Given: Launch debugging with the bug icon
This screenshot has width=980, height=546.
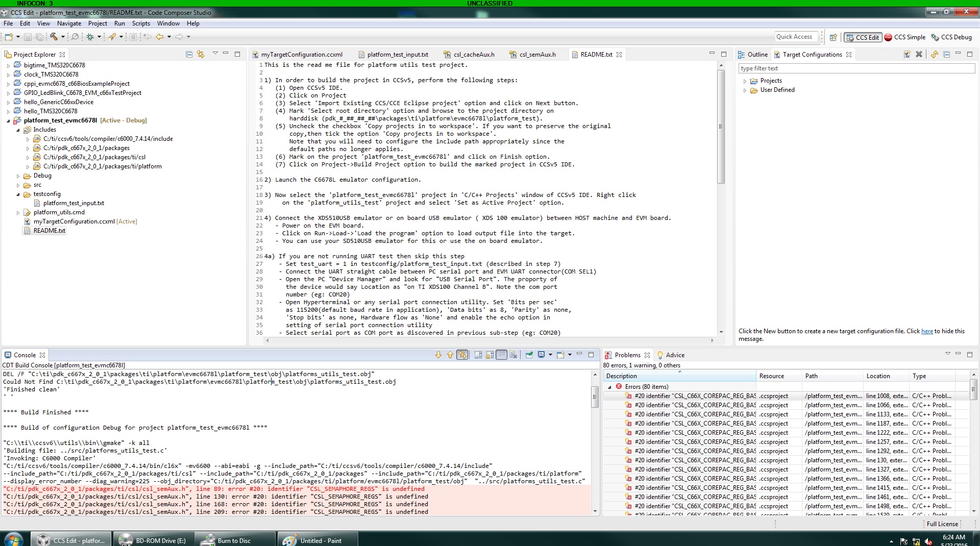Looking at the screenshot, I should point(91,37).
